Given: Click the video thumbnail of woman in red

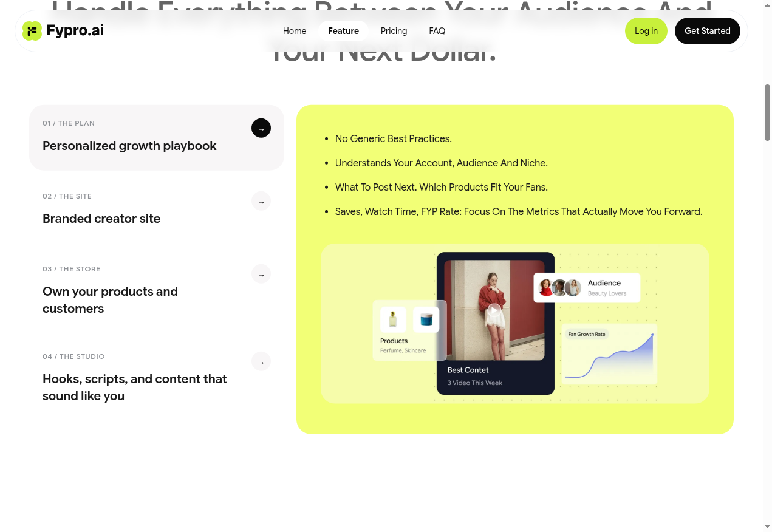Looking at the screenshot, I should click(494, 310).
